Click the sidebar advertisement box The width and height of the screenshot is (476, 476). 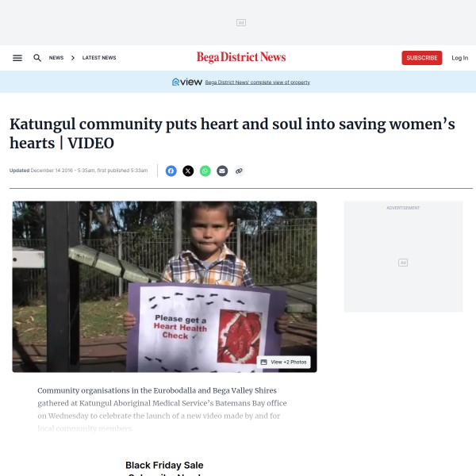point(403,256)
